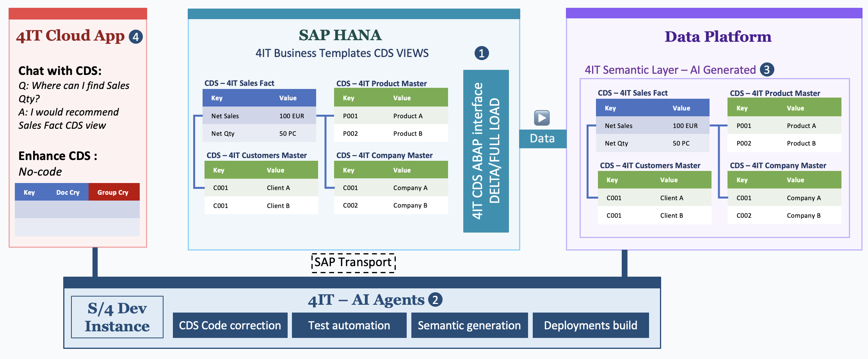
Task: Click the numbered badge 1 in SAP HANA
Action: [482, 53]
